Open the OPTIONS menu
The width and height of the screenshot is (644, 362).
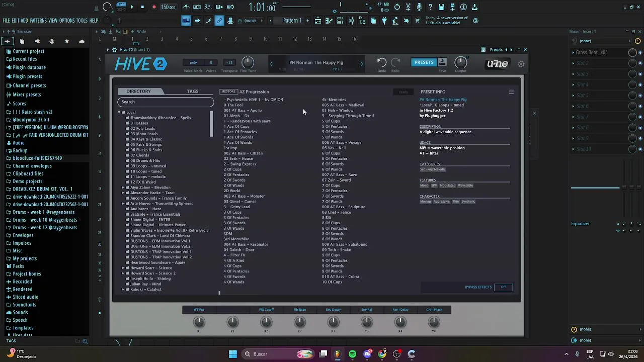(x=67, y=21)
